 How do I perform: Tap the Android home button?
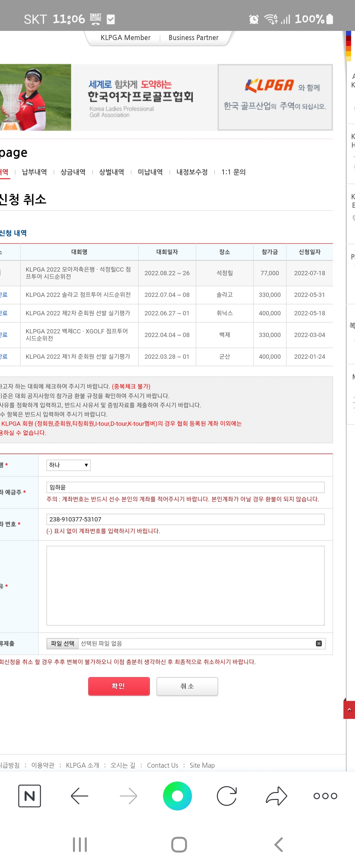click(x=179, y=844)
